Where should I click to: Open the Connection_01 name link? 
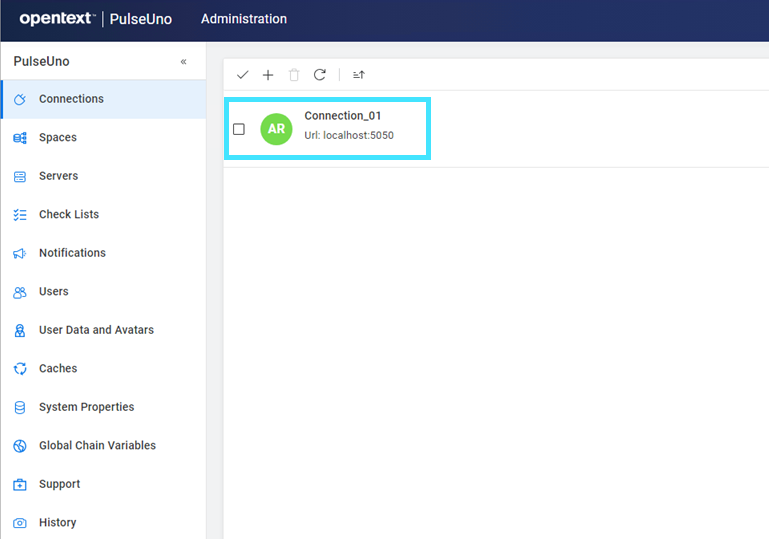pos(343,116)
